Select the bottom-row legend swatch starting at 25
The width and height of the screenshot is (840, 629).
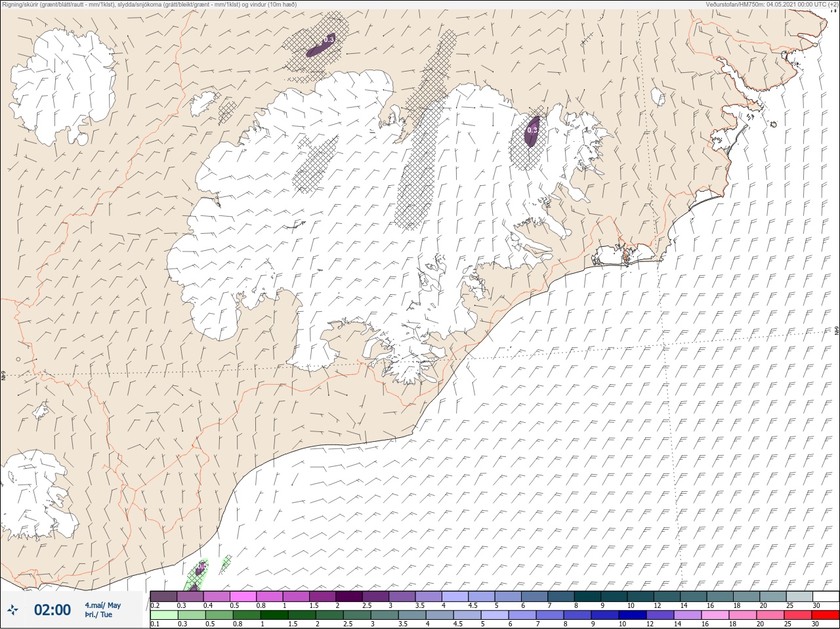(x=798, y=615)
